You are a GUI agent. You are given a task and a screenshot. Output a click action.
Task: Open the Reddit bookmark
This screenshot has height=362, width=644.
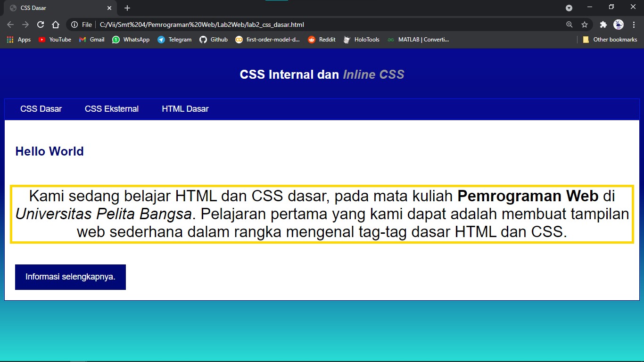tap(322, 40)
